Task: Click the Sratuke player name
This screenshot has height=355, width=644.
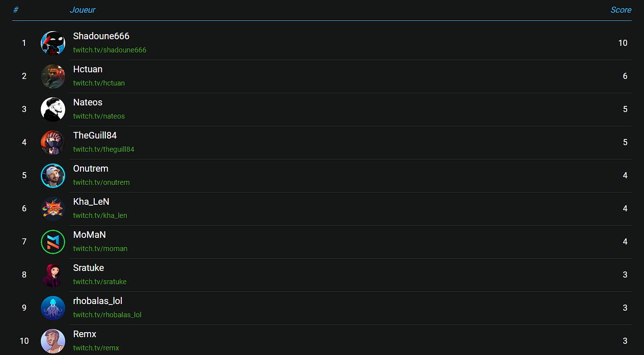Action: [89, 268]
